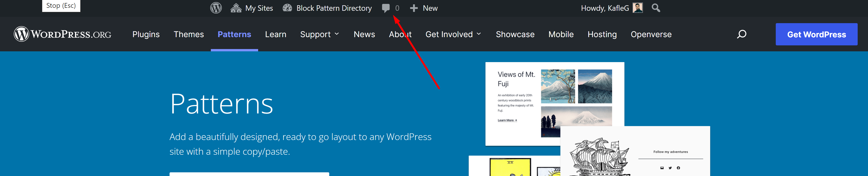The height and width of the screenshot is (176, 868).
Task: Select the Patterns navigation tab
Action: click(234, 34)
